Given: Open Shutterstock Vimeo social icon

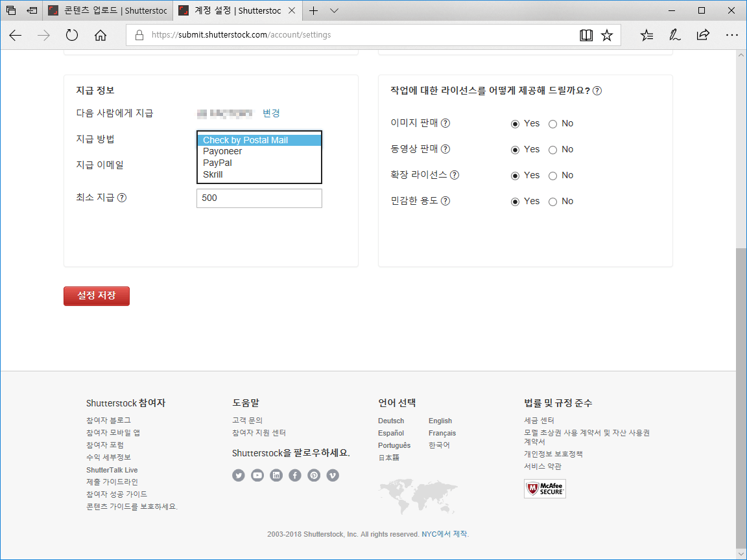Looking at the screenshot, I should click(333, 475).
